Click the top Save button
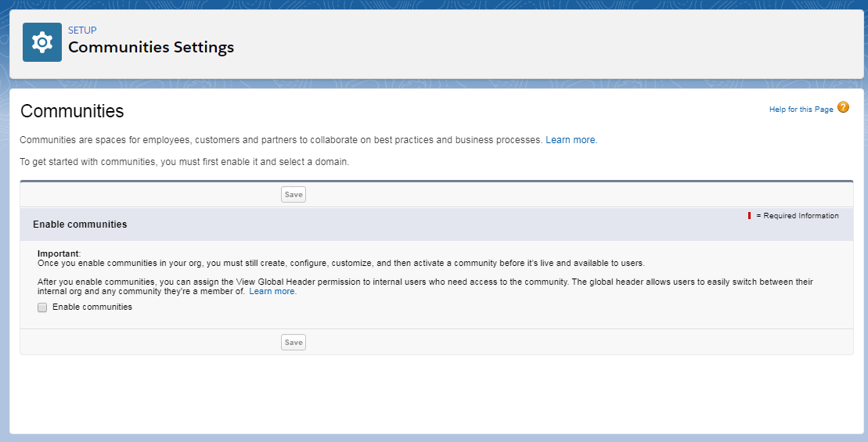This screenshot has height=442, width=868. click(294, 194)
